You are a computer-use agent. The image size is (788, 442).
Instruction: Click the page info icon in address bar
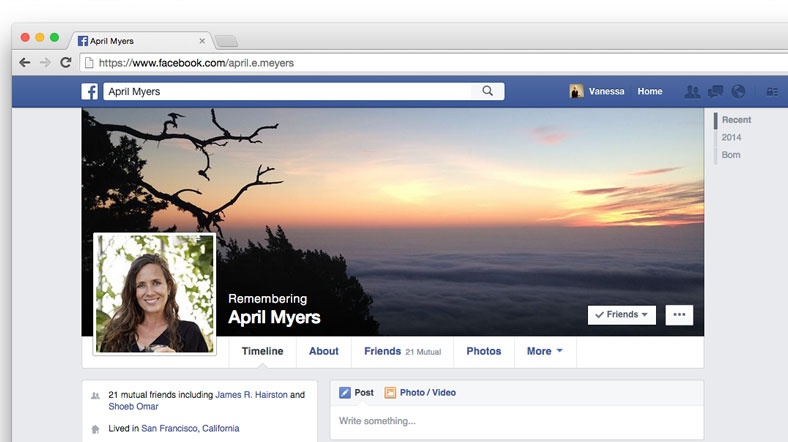(x=89, y=63)
